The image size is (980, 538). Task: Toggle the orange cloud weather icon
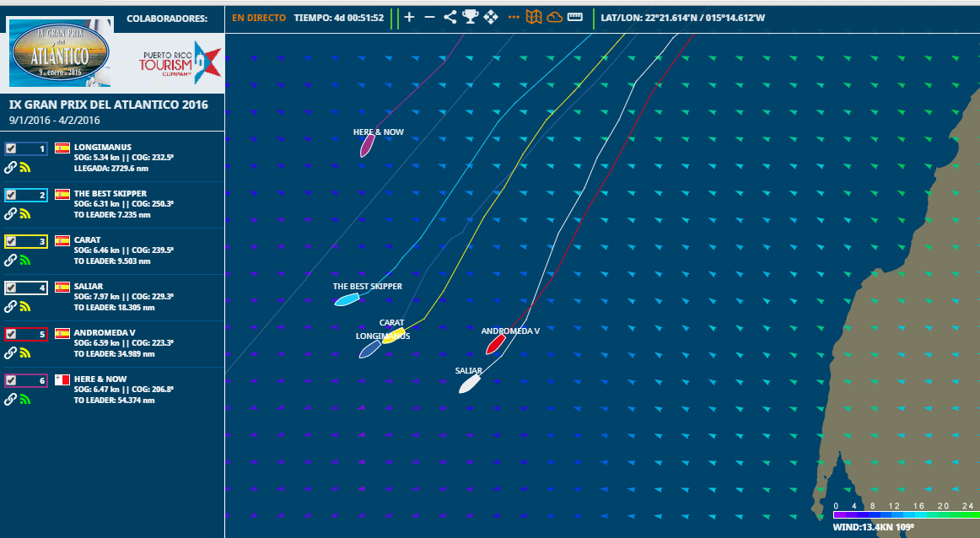554,17
